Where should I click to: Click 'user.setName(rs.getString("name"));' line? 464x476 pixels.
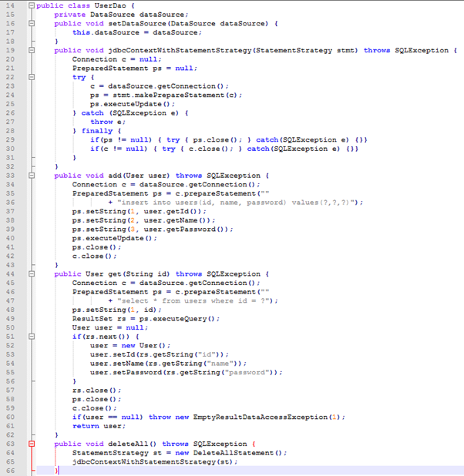[168, 364]
